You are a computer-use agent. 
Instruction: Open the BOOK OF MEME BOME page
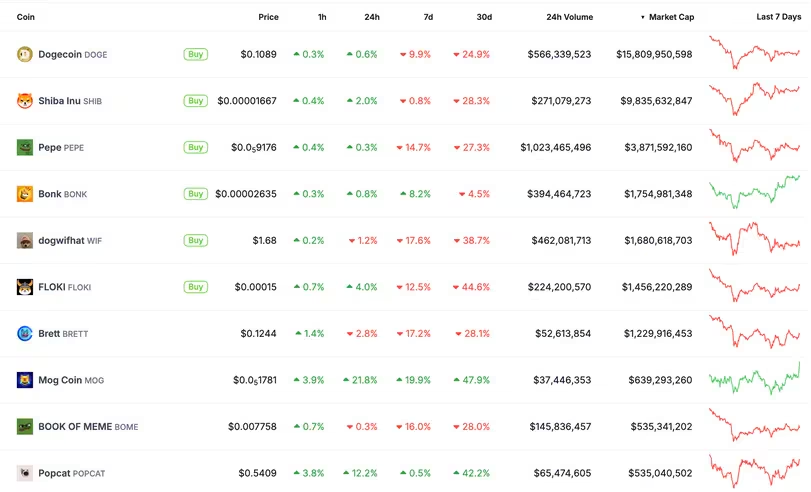tap(88, 427)
